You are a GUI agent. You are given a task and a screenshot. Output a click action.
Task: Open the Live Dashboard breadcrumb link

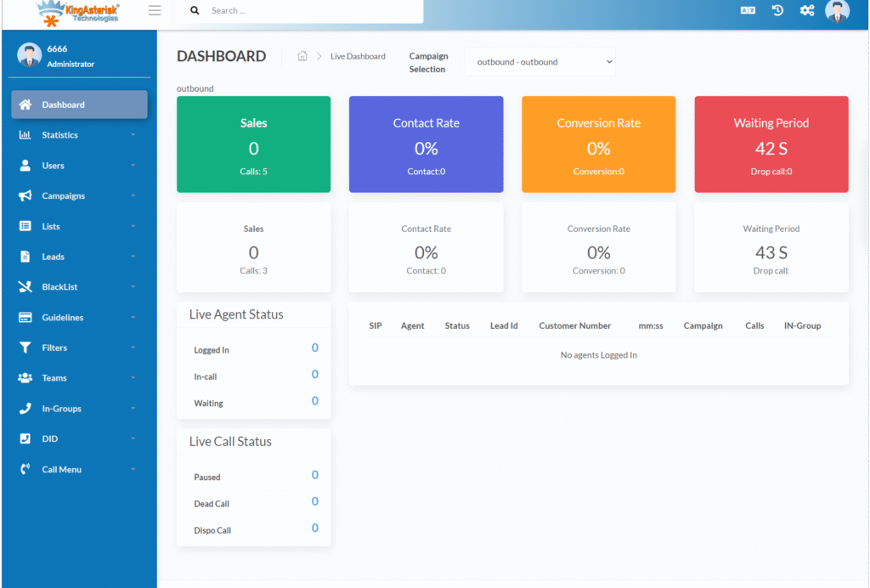pos(358,55)
